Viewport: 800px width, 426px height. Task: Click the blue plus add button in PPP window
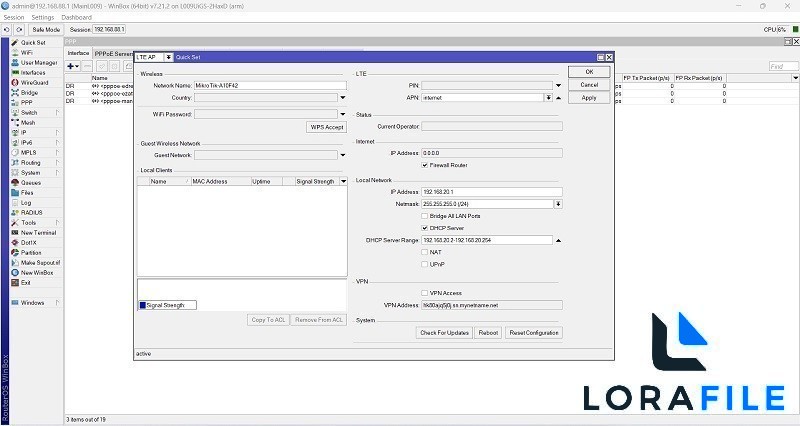(71, 66)
